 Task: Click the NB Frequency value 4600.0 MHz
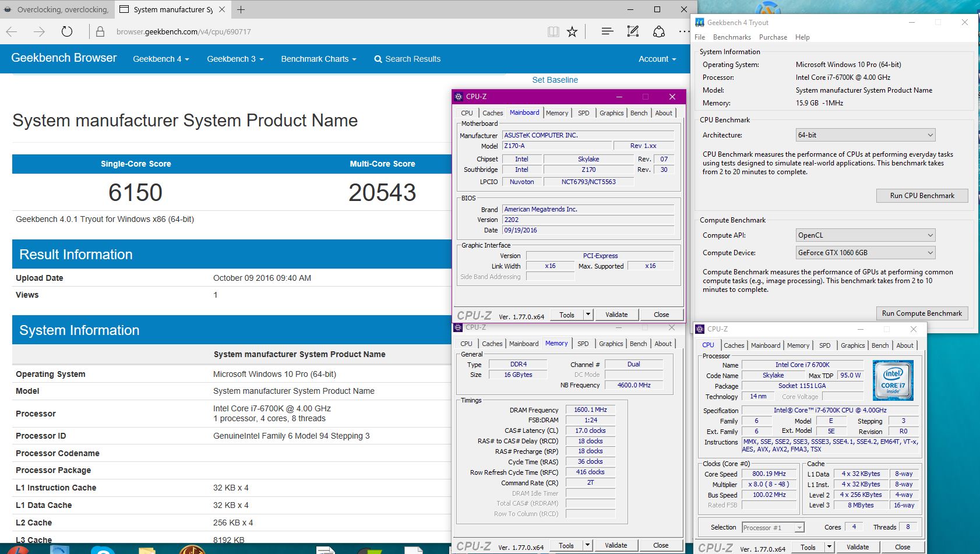pyautogui.click(x=634, y=385)
